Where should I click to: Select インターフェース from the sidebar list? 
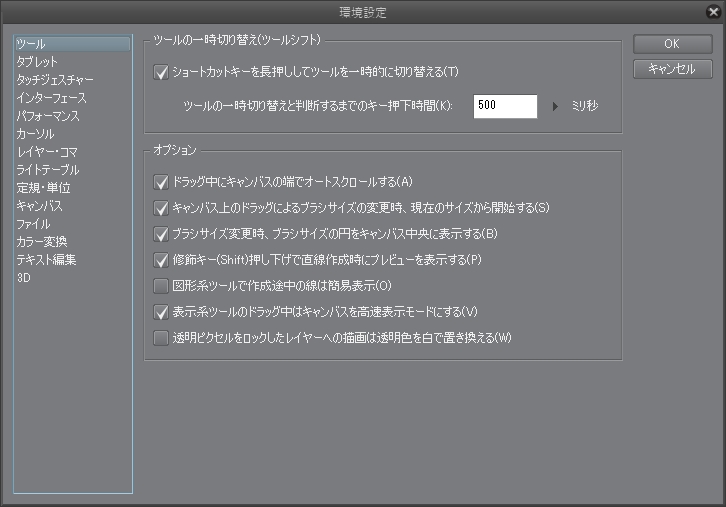tap(52, 98)
